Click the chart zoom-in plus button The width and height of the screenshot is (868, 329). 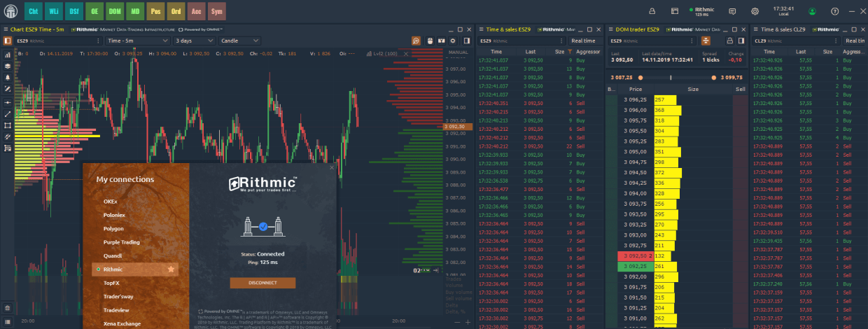[x=468, y=322]
